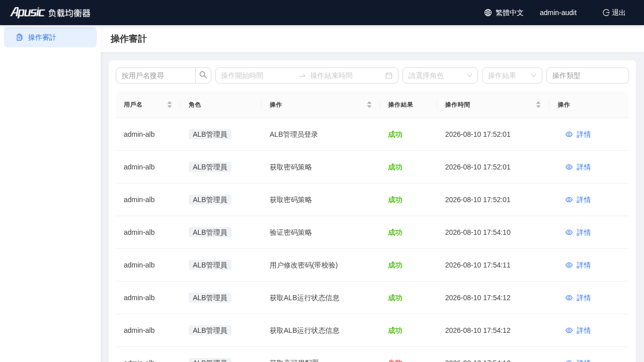Click timestamp 2026-08-10 17:54:10
The height and width of the screenshot is (362, 644).
(478, 232)
